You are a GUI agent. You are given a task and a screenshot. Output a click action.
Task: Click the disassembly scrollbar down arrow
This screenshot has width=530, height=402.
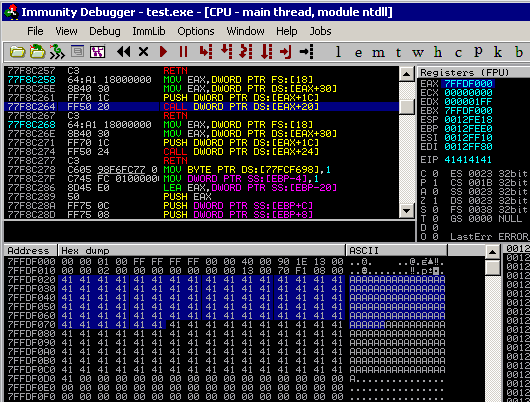coord(407,211)
